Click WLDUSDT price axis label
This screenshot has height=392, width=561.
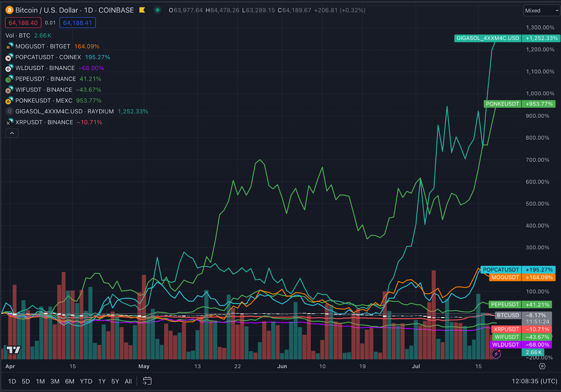(522, 345)
